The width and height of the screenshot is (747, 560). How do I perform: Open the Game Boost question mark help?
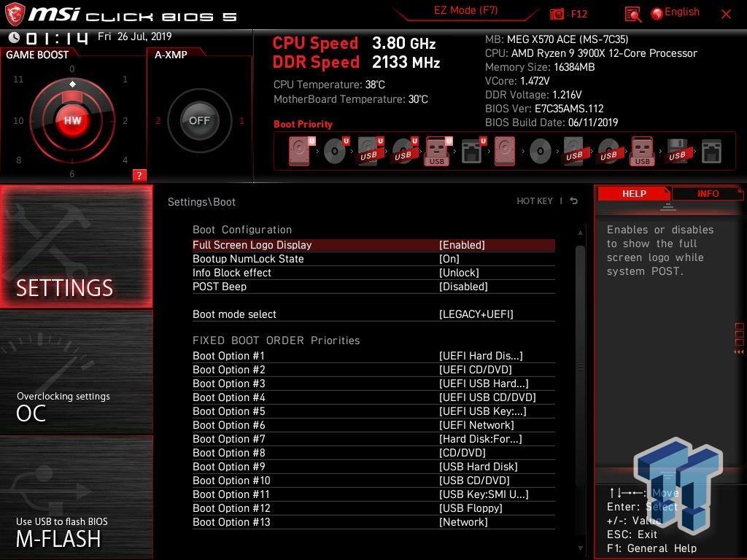pyautogui.click(x=139, y=175)
